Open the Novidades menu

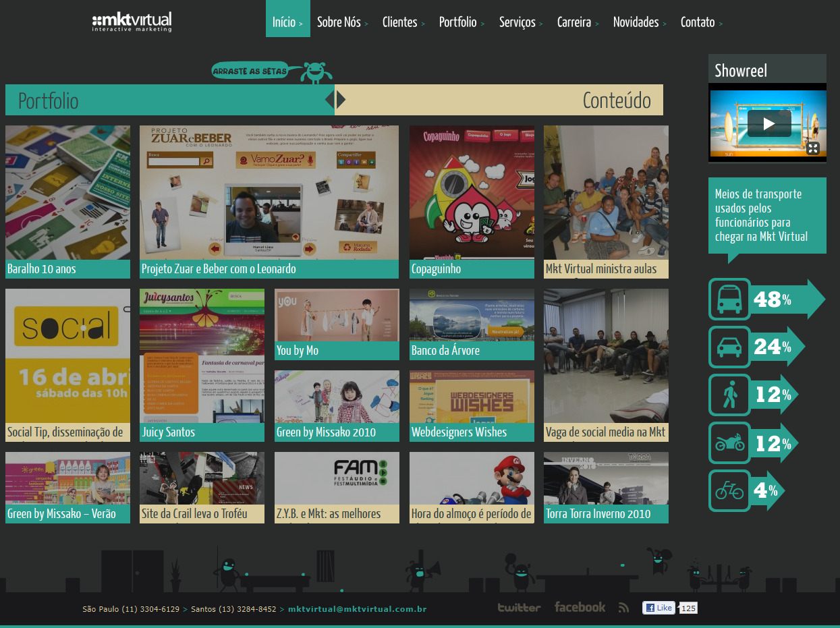click(639, 22)
